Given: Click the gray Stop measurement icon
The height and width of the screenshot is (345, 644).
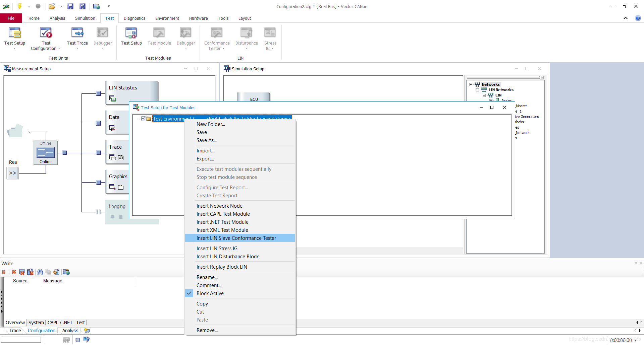Looking at the screenshot, I should tap(38, 6).
